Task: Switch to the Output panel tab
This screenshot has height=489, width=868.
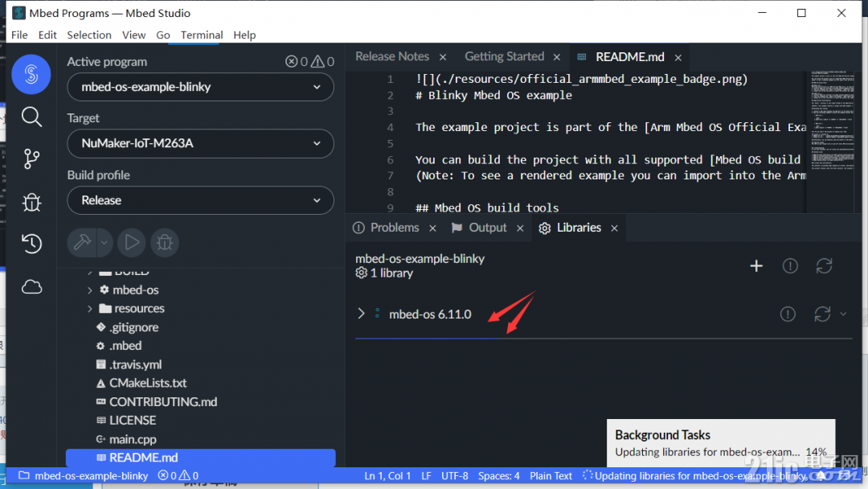Action: pos(488,228)
